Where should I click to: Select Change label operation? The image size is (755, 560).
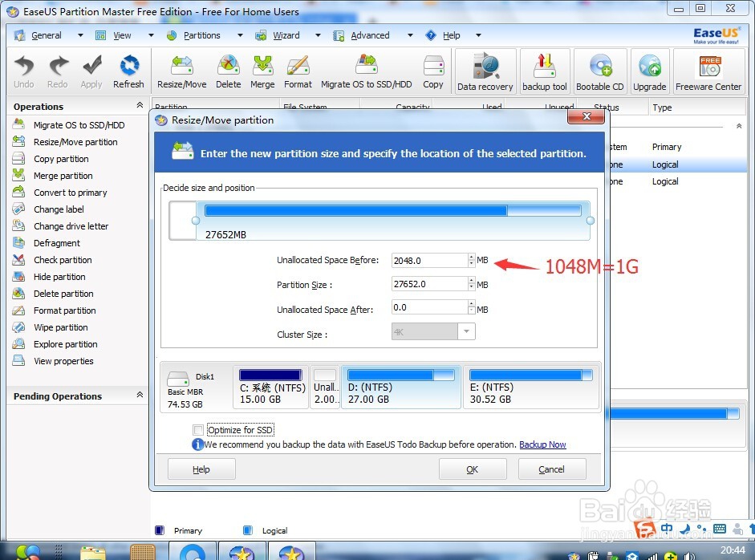tap(48, 209)
